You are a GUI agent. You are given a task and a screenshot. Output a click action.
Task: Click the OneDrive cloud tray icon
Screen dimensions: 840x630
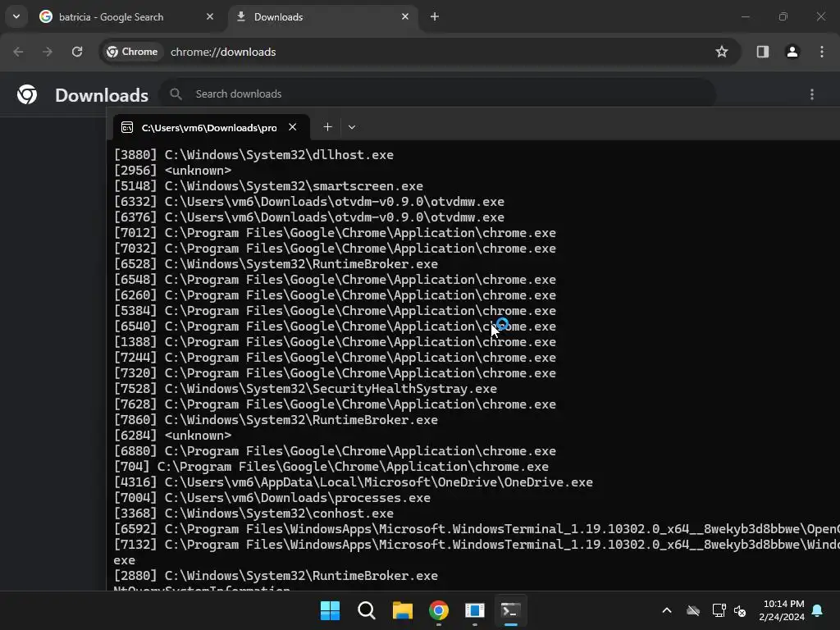point(693,610)
